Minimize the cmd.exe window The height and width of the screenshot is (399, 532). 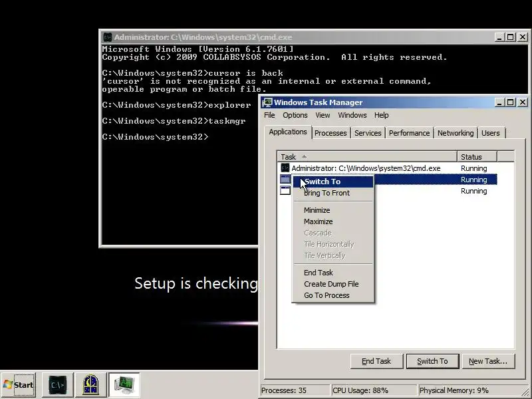(499, 37)
